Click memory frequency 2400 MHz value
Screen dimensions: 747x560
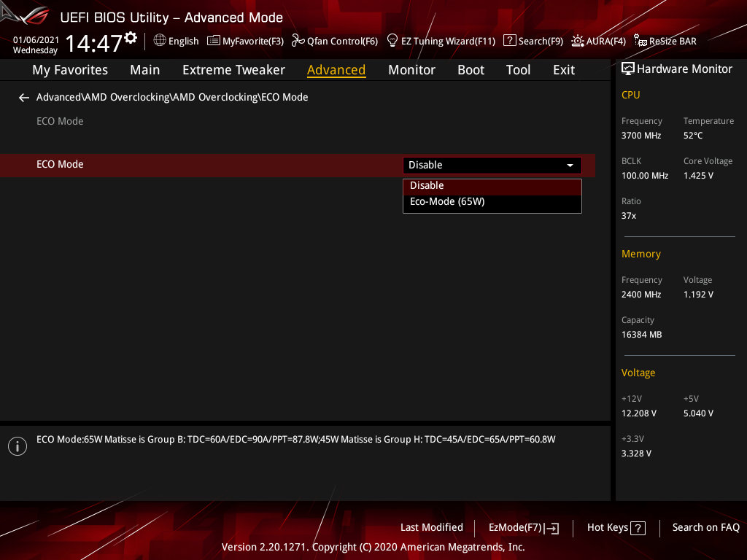point(641,295)
